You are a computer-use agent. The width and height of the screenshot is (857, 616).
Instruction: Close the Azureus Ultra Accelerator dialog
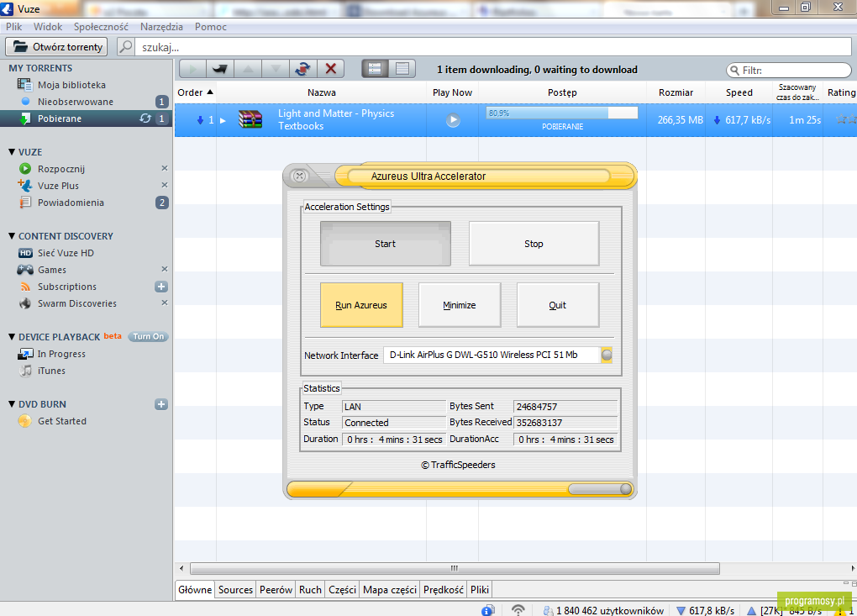(299, 176)
